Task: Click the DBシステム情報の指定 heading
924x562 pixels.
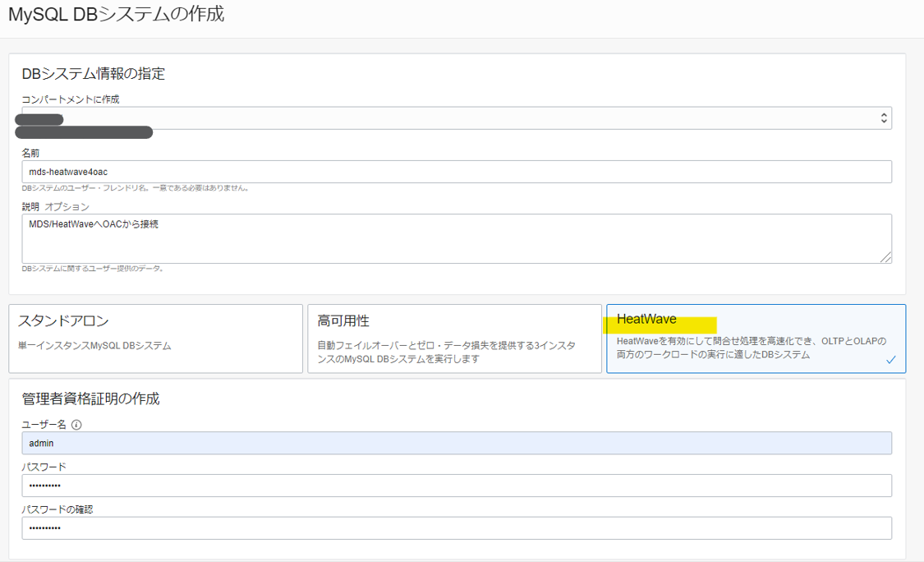Action: tap(93, 74)
